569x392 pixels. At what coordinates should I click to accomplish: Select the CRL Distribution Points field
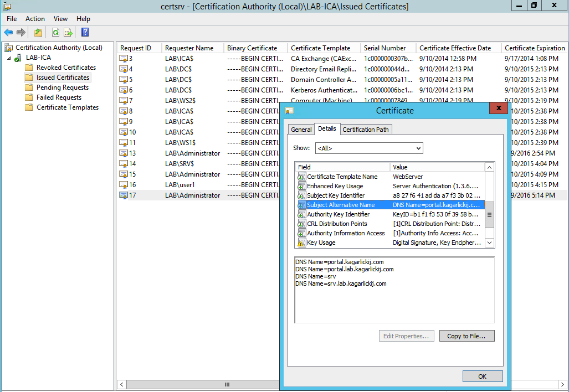[337, 224]
